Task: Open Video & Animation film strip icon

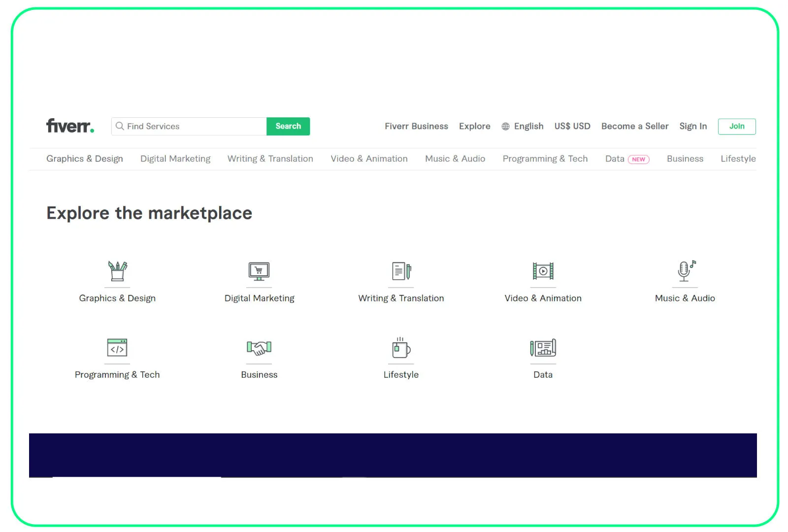Action: coord(543,271)
